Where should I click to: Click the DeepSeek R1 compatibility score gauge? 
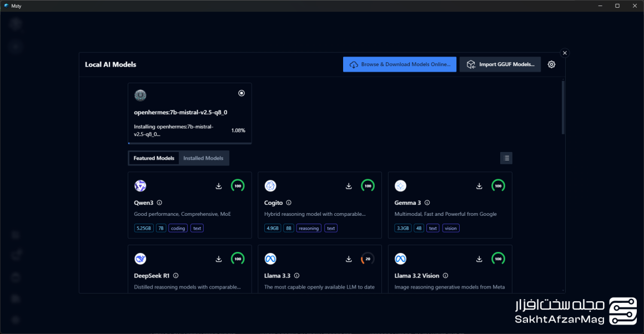[238, 259]
